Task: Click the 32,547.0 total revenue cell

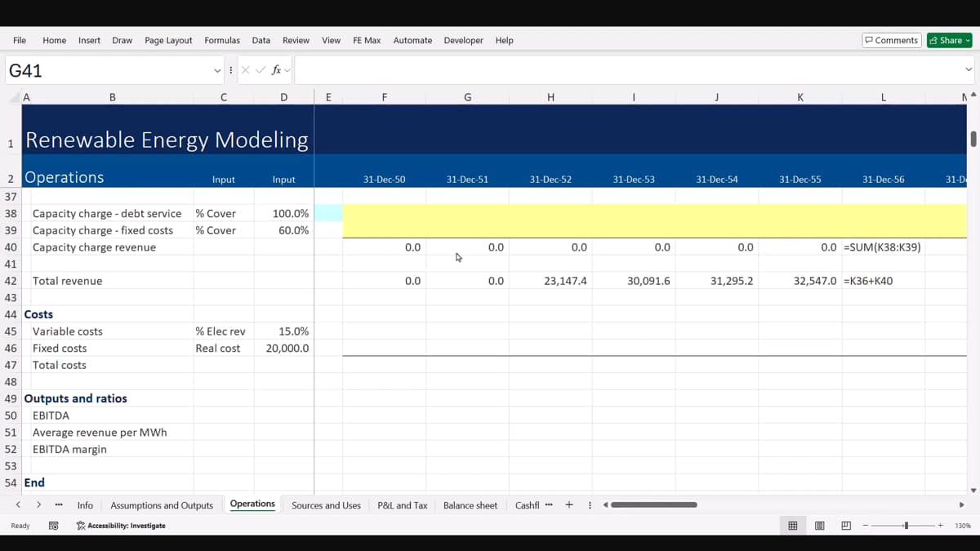Action: (800, 281)
